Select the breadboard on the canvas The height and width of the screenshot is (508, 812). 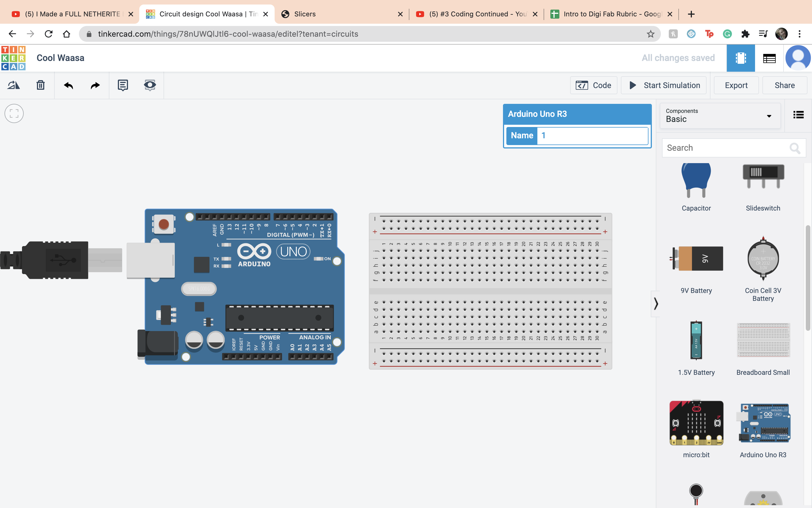click(490, 291)
